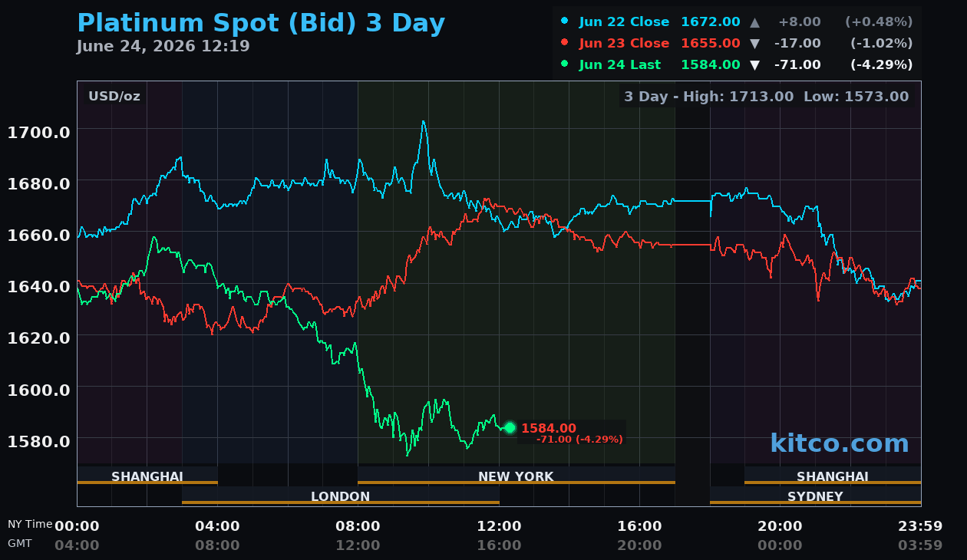The height and width of the screenshot is (560, 967).
Task: Click the green current price marker dot
Action: (x=510, y=427)
